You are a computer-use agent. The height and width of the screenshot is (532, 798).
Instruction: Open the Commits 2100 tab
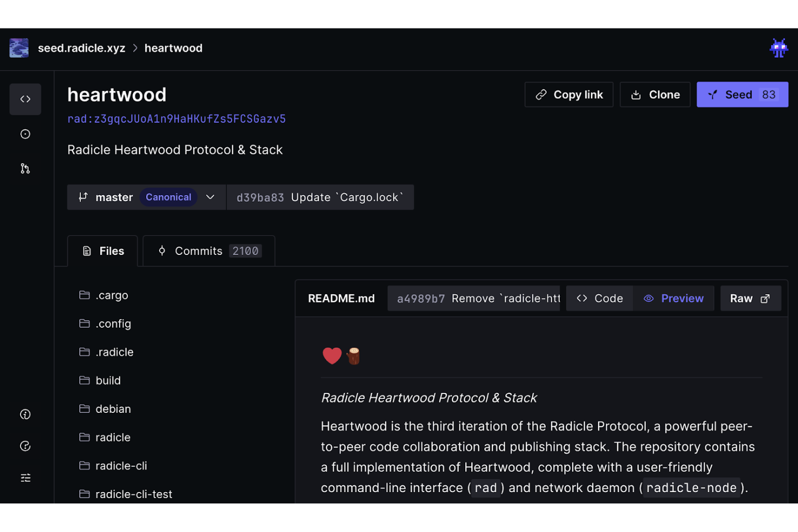(209, 251)
